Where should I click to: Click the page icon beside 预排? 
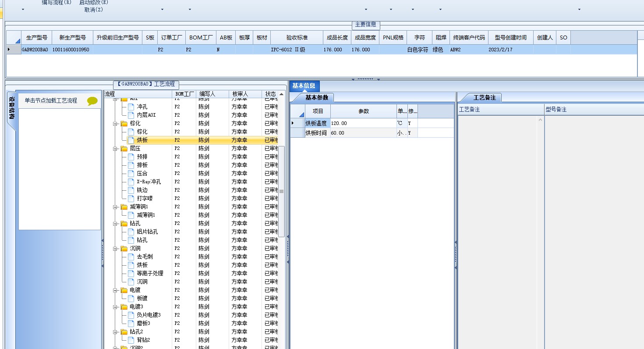(x=131, y=157)
